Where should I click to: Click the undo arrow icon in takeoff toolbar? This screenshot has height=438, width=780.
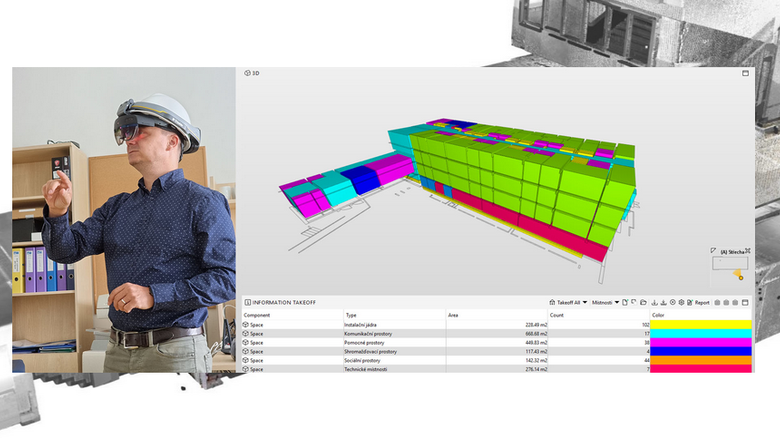point(633,302)
